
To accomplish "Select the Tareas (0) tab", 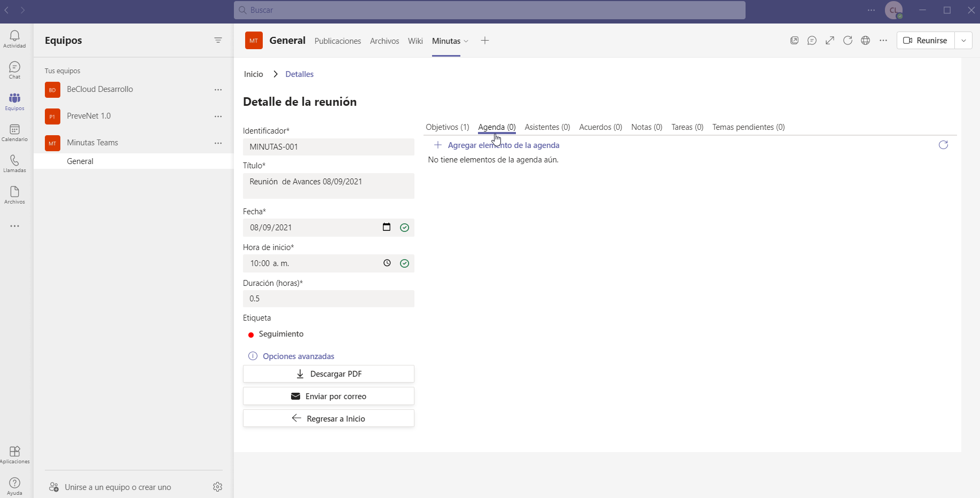I will click(x=687, y=127).
